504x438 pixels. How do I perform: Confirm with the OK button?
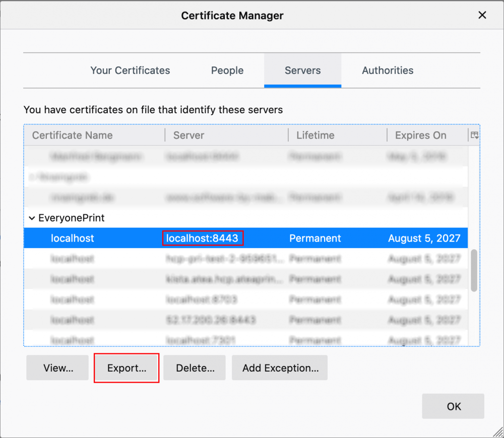point(453,406)
